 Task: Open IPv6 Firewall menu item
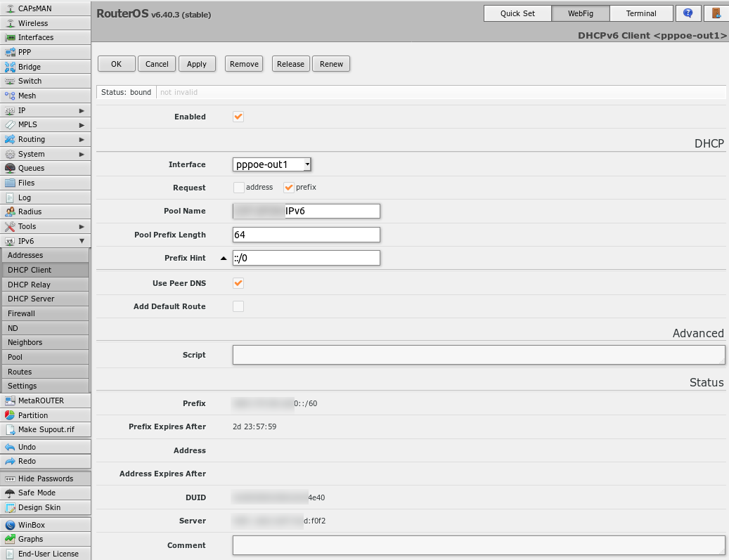click(x=45, y=313)
